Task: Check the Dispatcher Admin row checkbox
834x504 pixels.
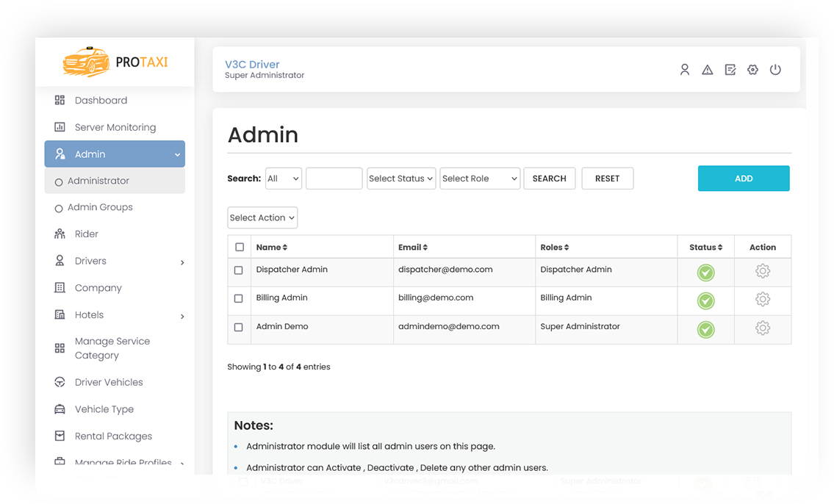Action: point(238,270)
